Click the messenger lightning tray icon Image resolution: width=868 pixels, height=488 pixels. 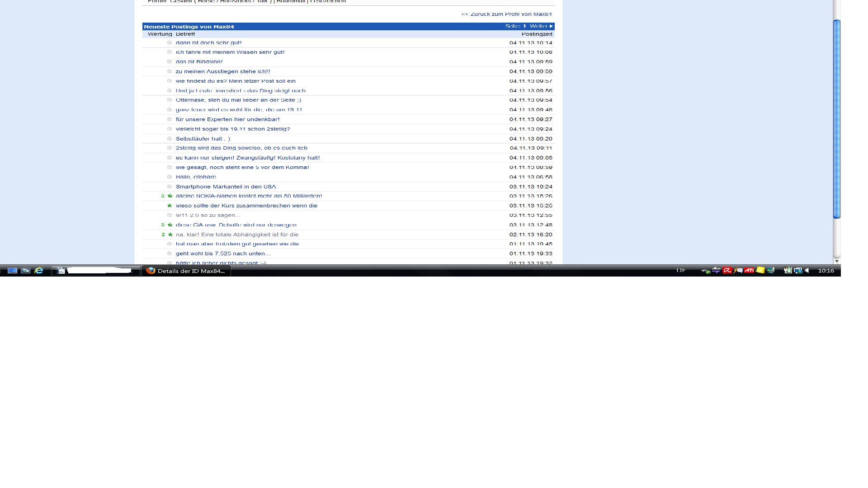pos(738,271)
